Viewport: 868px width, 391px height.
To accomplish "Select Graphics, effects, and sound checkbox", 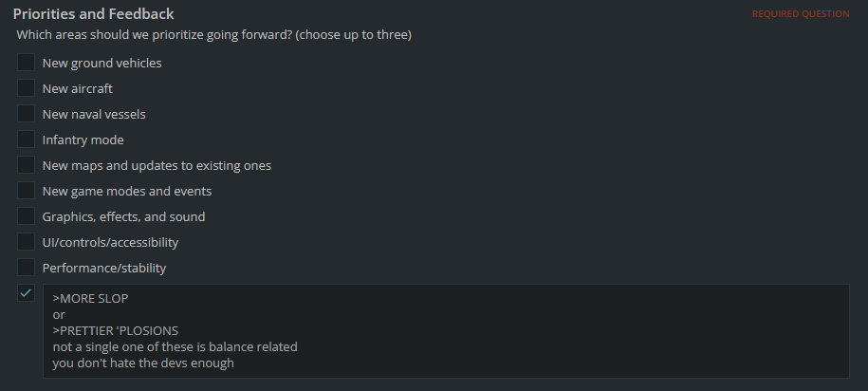I will click(26, 216).
